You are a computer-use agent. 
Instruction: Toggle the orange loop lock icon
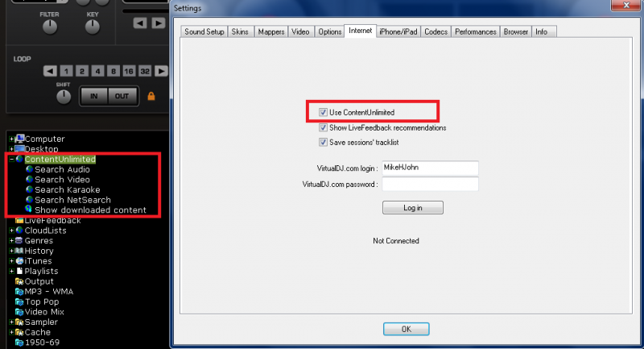click(x=151, y=96)
